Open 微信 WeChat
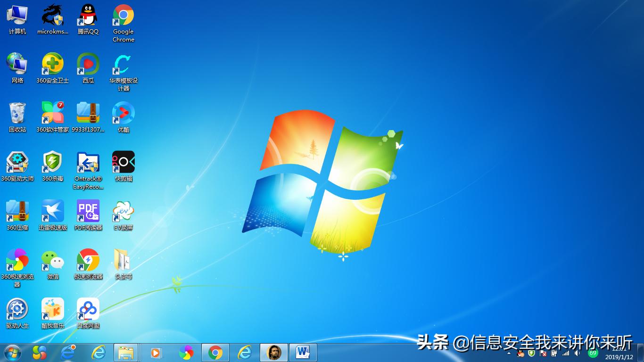The height and width of the screenshot is (362, 644). coord(52,262)
